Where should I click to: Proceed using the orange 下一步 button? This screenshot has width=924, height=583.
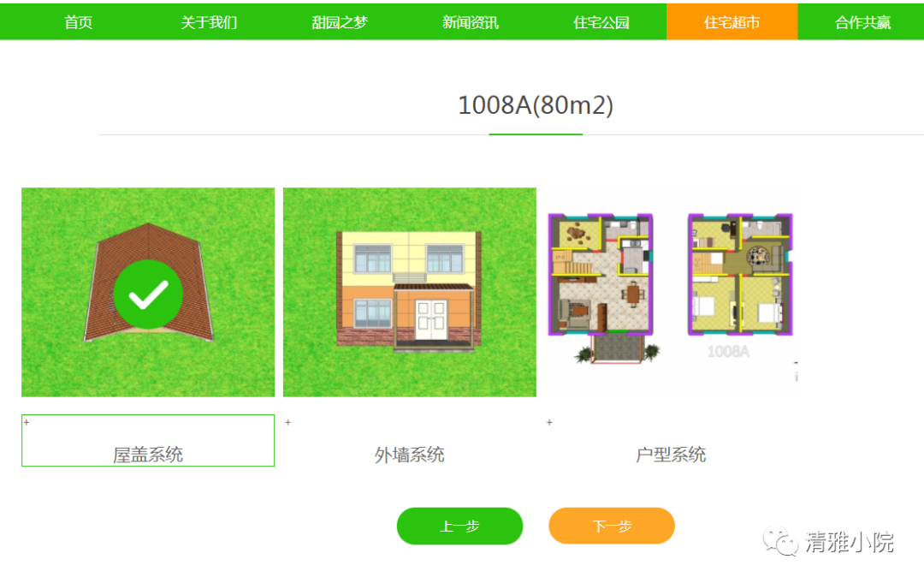(x=612, y=526)
